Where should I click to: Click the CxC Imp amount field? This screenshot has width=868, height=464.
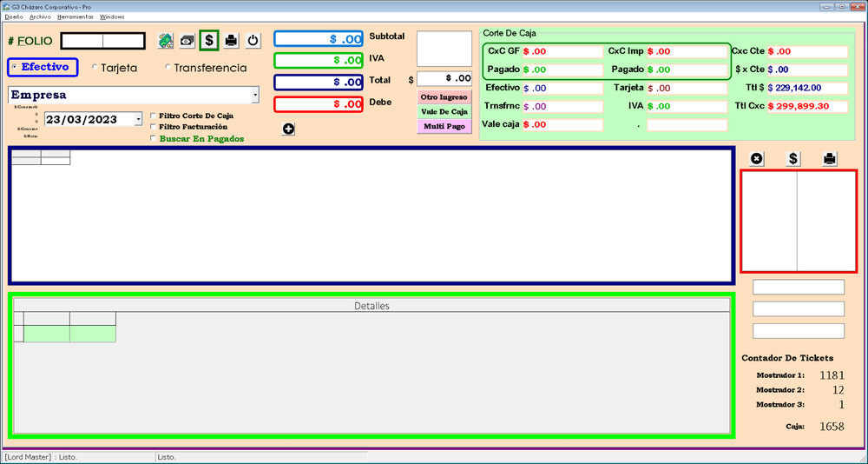click(687, 51)
